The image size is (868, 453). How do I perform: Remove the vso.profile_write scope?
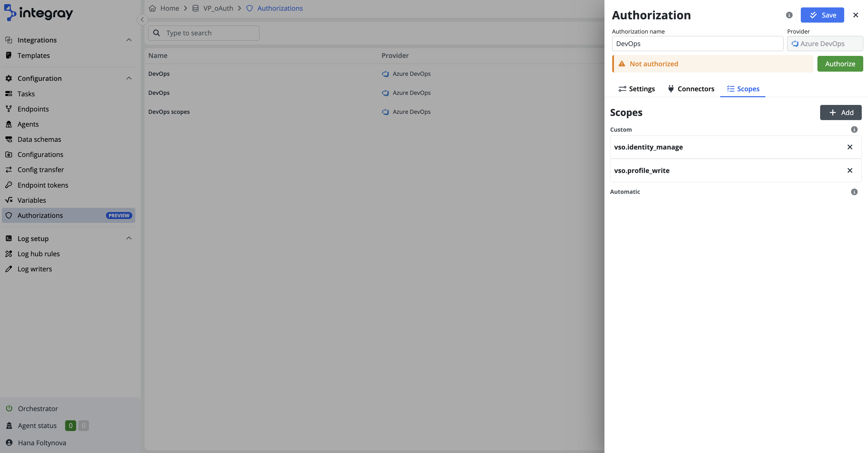tap(850, 170)
